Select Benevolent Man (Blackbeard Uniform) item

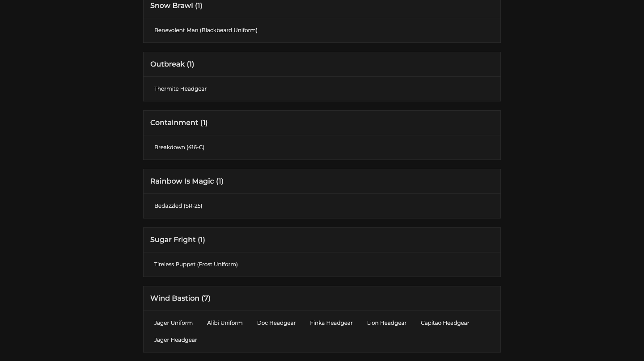click(x=206, y=30)
